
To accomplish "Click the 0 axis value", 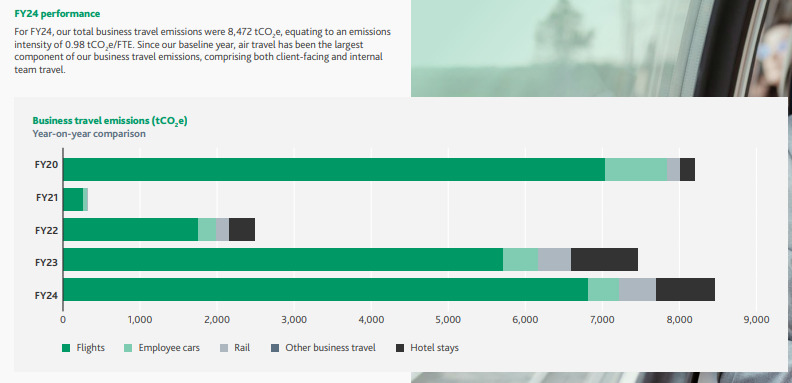I will (x=63, y=319).
